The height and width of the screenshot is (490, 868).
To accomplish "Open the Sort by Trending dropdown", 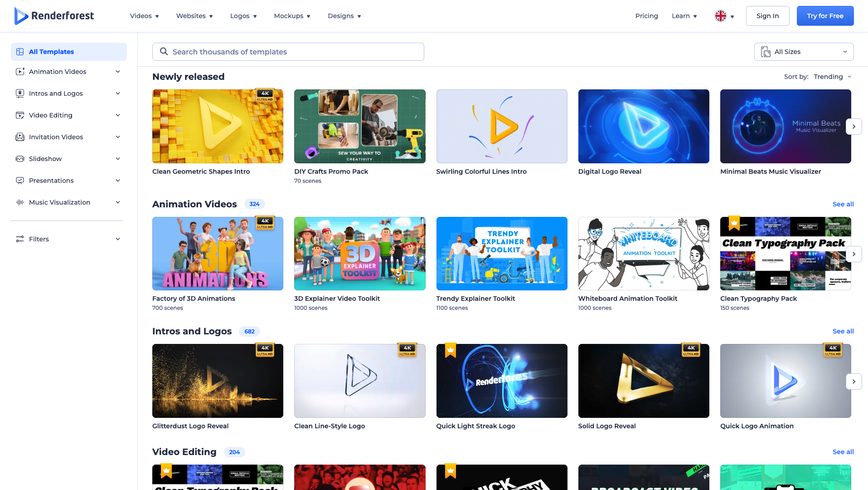I will [832, 77].
